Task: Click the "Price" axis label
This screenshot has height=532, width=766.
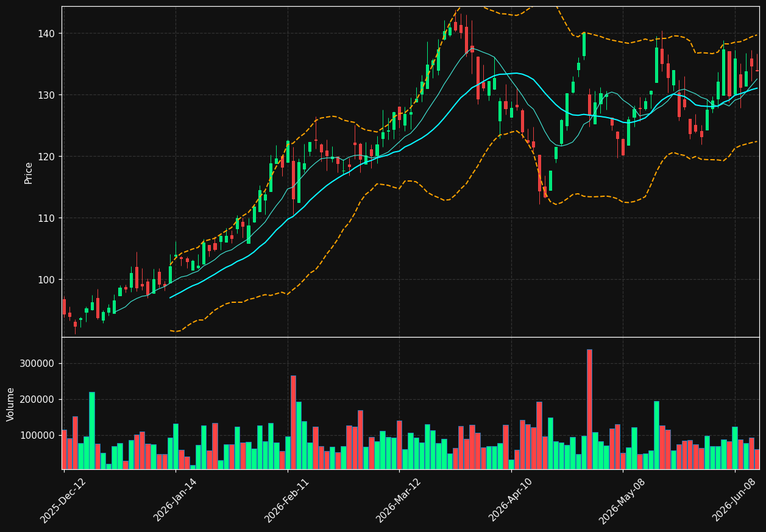Action: click(x=29, y=172)
